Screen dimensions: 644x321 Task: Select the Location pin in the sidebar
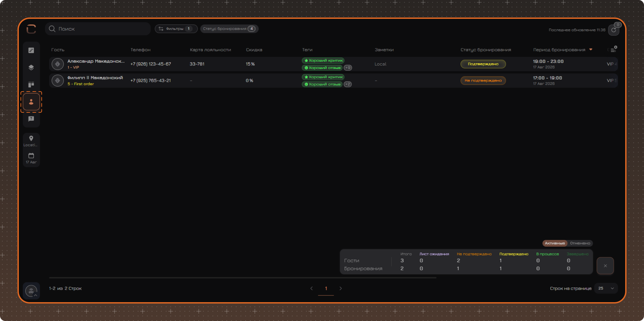point(31,141)
